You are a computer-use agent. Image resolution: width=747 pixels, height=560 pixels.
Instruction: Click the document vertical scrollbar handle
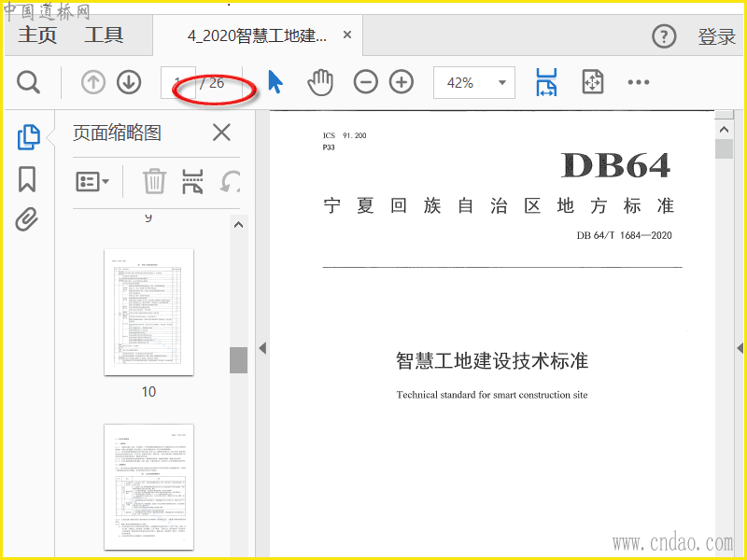point(725,148)
